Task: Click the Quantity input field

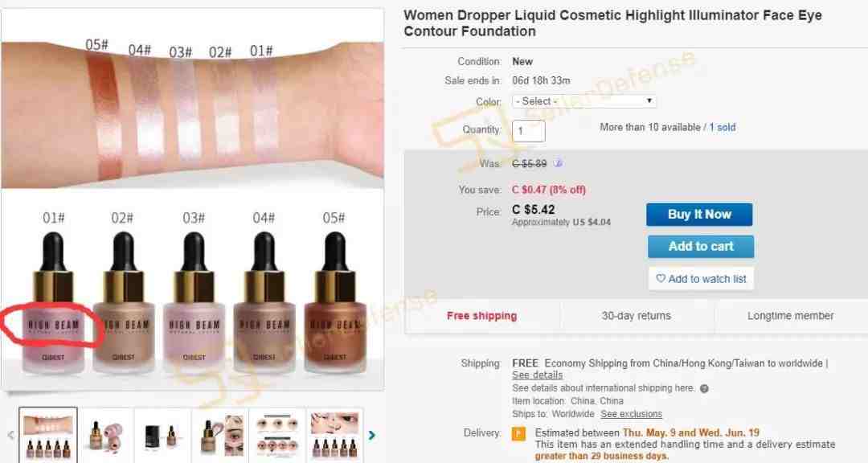Action: coord(529,131)
